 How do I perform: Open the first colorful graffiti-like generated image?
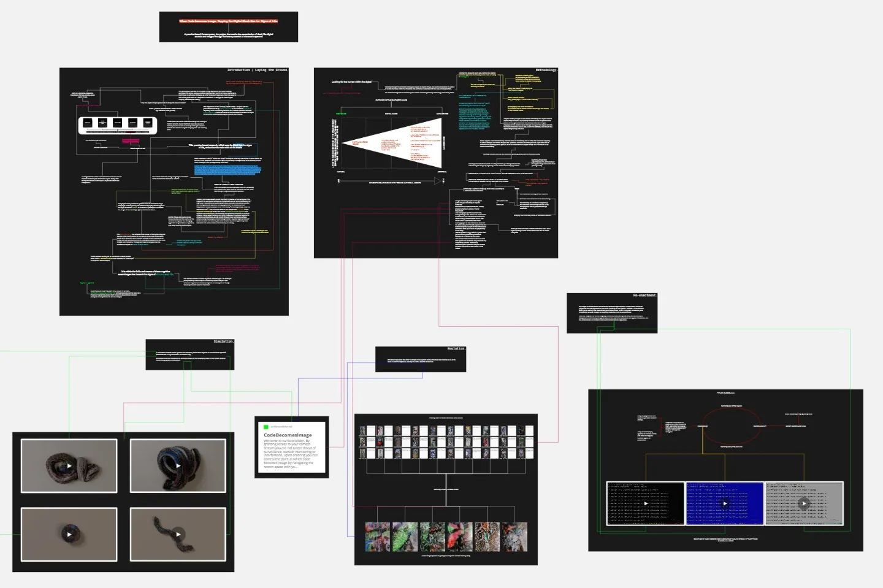click(377, 536)
